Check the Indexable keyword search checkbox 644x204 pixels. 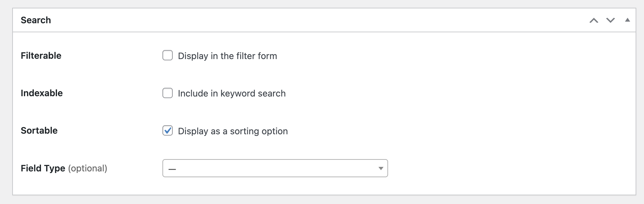(x=168, y=93)
